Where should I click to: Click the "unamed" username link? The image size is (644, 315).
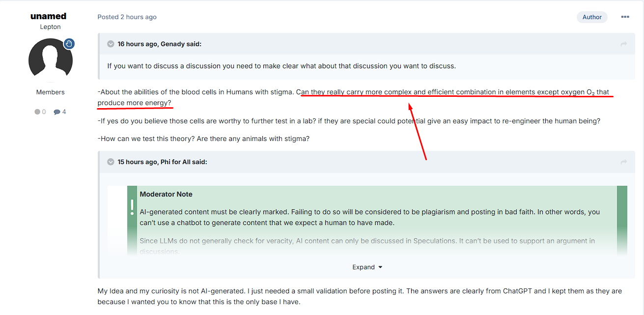[x=48, y=16]
